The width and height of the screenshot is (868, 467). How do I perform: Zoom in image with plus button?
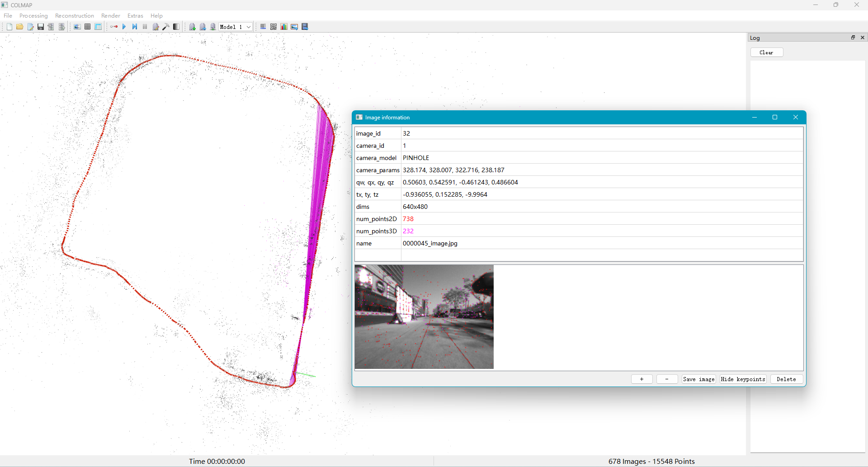(x=642, y=379)
